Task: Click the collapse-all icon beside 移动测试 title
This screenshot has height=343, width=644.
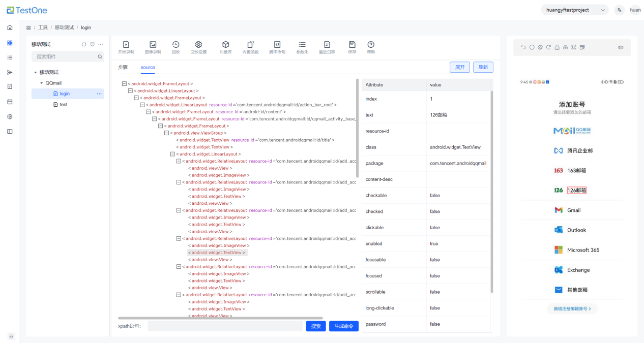Action: [92, 44]
